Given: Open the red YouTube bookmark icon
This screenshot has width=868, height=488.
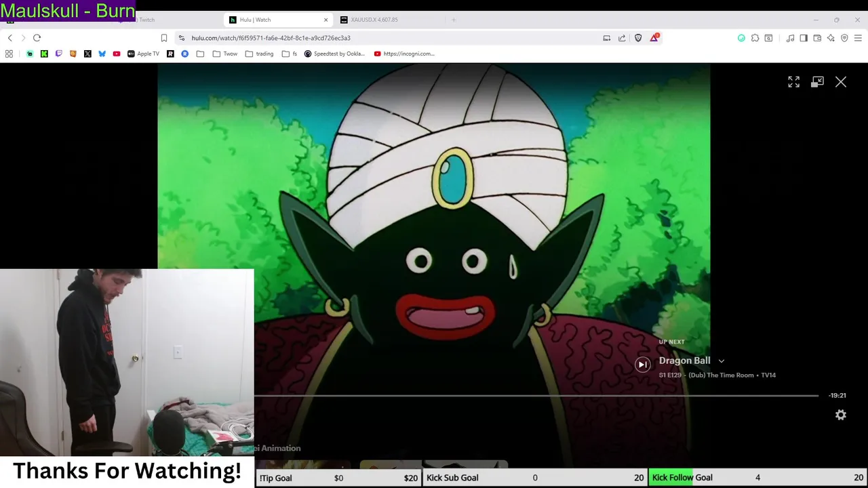Looking at the screenshot, I should coord(117,54).
